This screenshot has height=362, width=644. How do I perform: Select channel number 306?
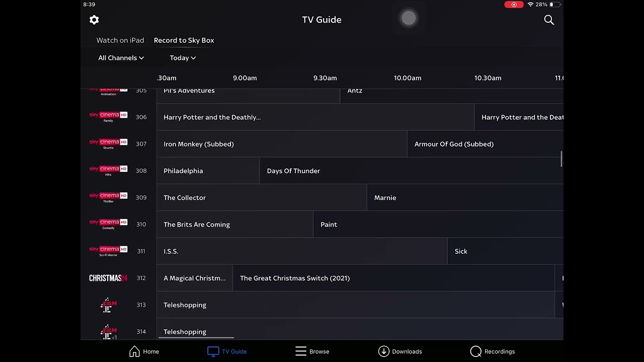point(141,117)
